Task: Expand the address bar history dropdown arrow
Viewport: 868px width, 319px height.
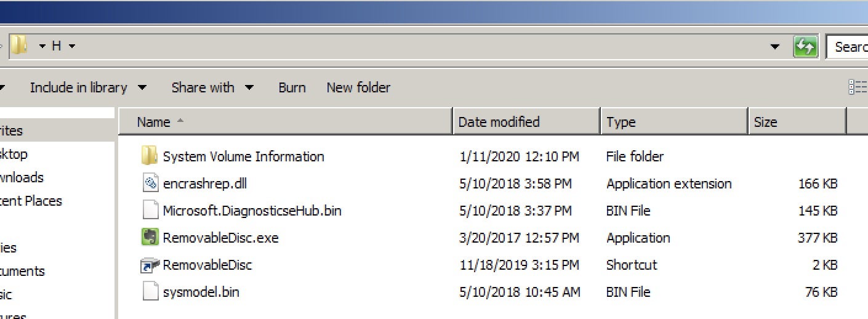Action: click(776, 47)
